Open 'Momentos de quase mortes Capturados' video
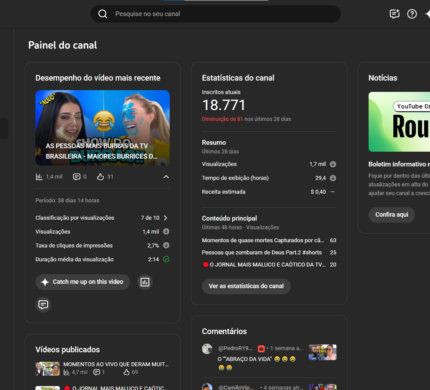The width and height of the screenshot is (430, 390). point(263,240)
